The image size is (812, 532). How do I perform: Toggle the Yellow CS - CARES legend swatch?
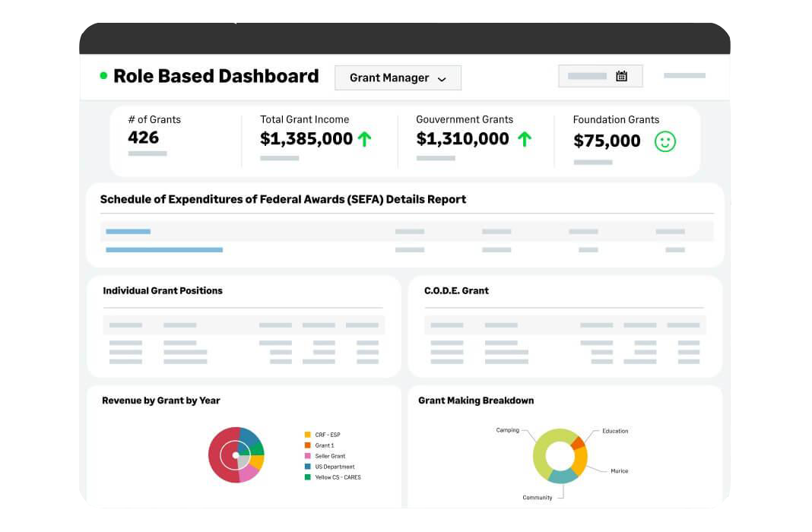point(307,477)
